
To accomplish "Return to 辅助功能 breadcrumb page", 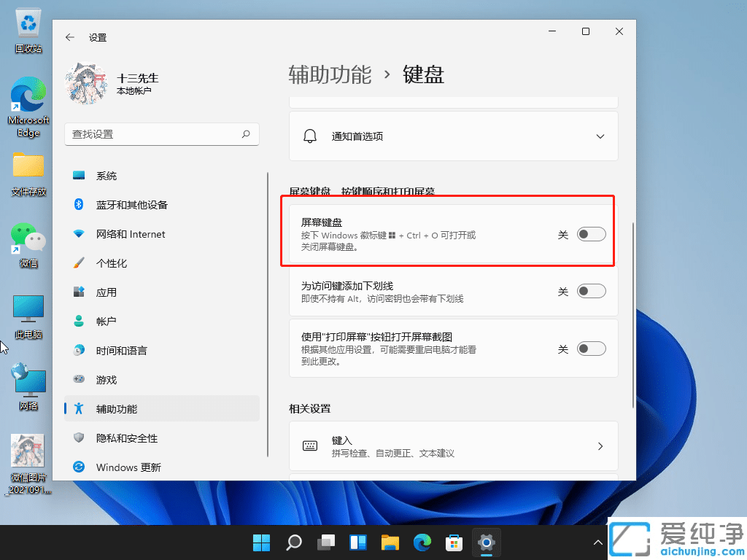I will [331, 74].
